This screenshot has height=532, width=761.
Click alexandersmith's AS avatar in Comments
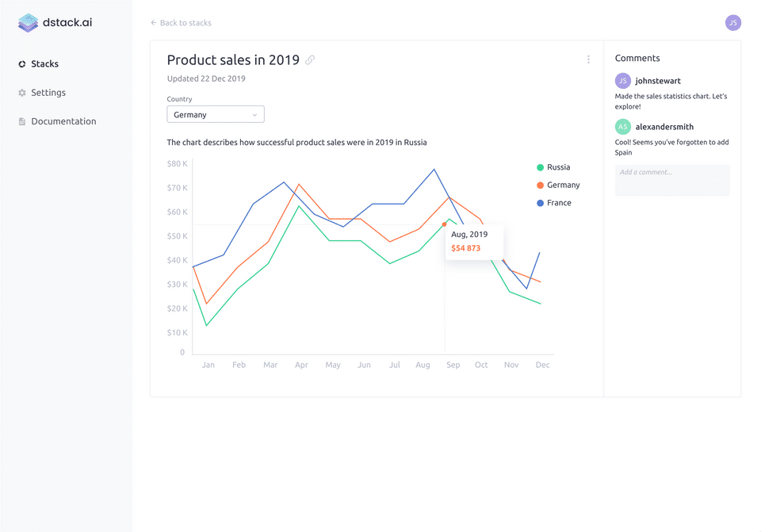coord(623,127)
